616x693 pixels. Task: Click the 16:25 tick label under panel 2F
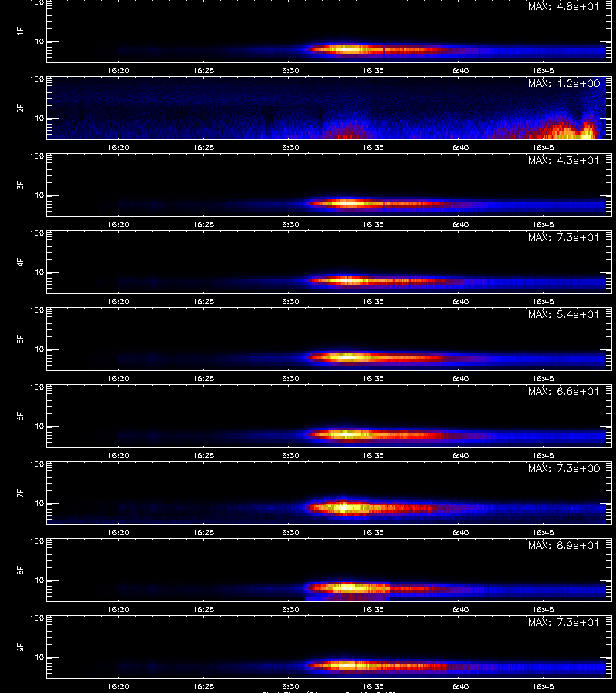tap(203, 148)
